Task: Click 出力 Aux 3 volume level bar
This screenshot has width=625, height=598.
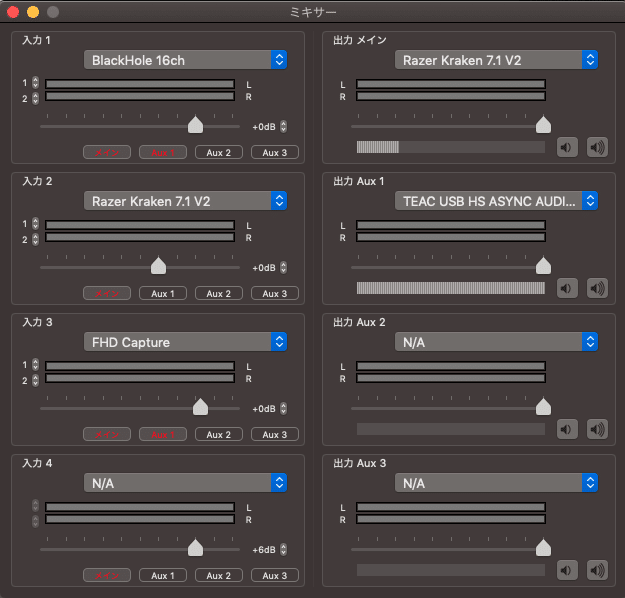Action: tap(451, 570)
